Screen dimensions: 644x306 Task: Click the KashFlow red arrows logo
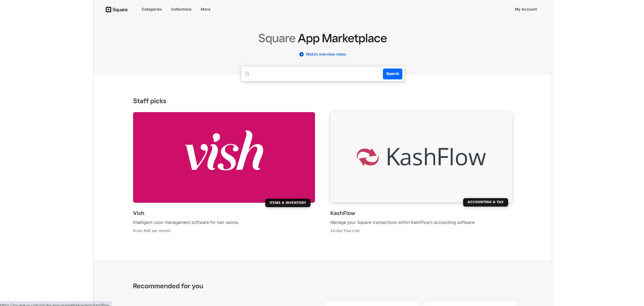pyautogui.click(x=368, y=157)
